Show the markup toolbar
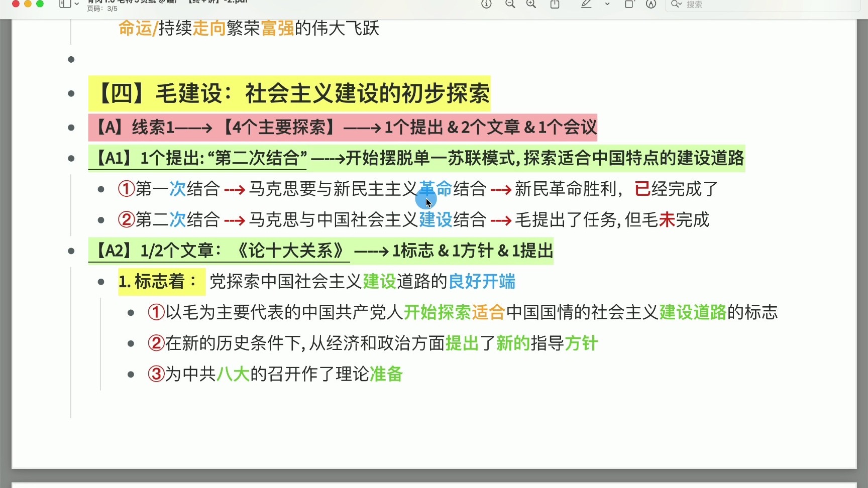Screen dimensions: 868x488 pyautogui.click(x=651, y=4)
